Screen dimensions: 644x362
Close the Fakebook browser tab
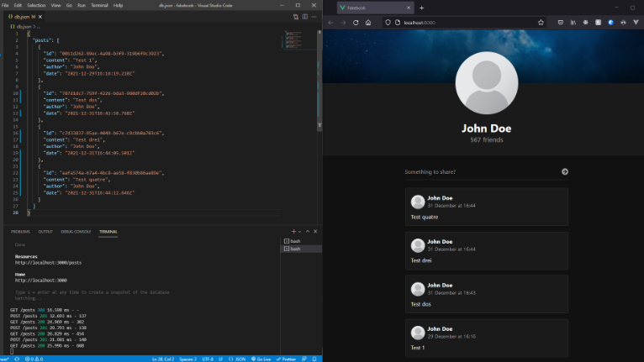(409, 8)
